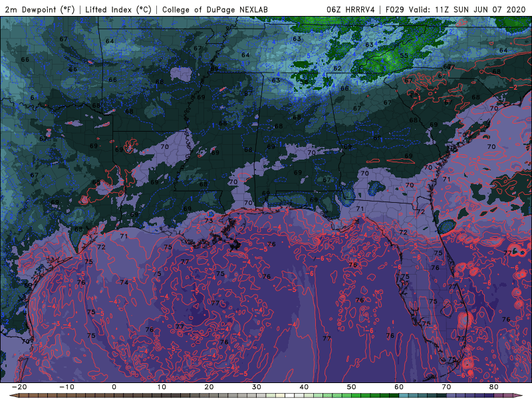Click the "06Z HRRRV4" model run label

coord(351,9)
